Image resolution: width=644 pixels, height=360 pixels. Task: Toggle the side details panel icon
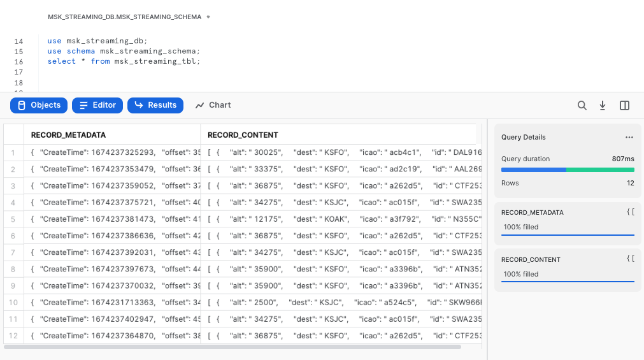624,106
